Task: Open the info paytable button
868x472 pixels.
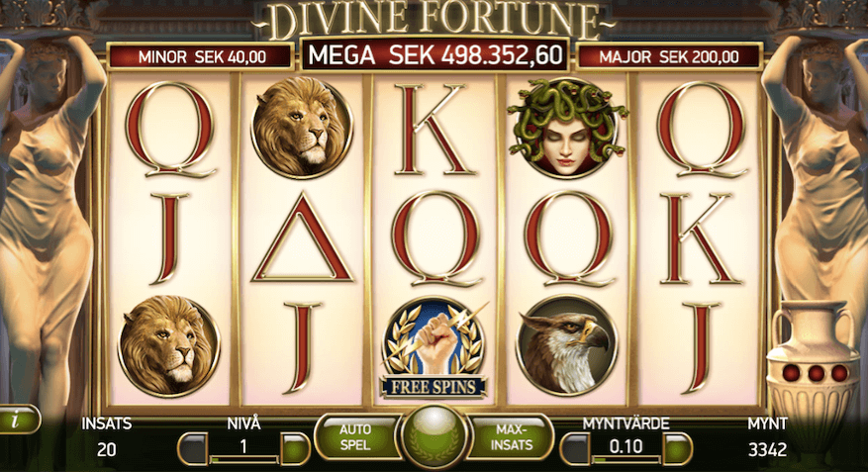Action: pyautogui.click(x=18, y=420)
